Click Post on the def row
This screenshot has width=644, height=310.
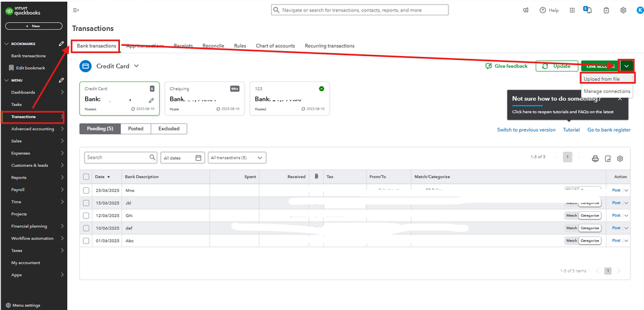click(616, 228)
